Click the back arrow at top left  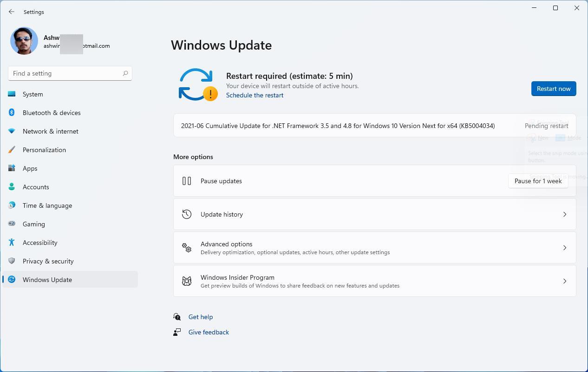(x=11, y=12)
